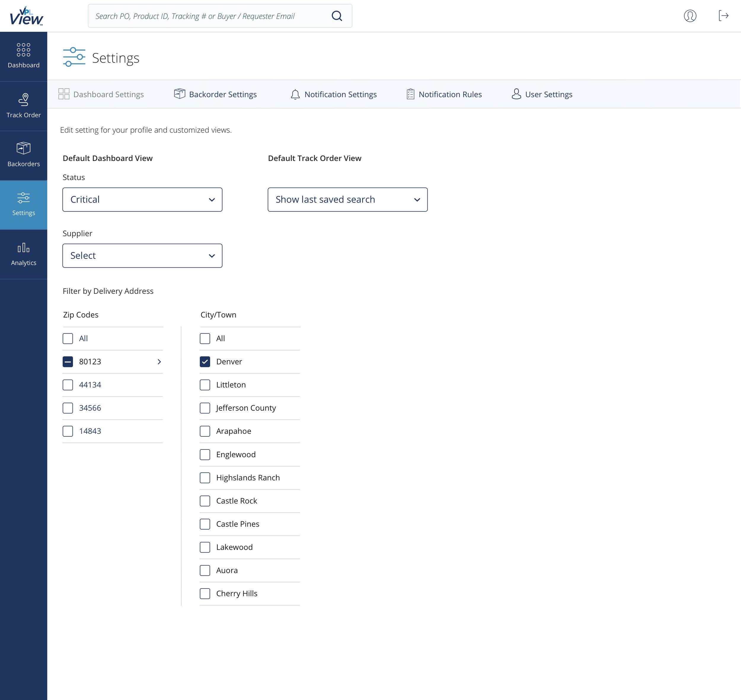Click the User Settings person icon
This screenshot has height=700, width=741.
coord(516,94)
